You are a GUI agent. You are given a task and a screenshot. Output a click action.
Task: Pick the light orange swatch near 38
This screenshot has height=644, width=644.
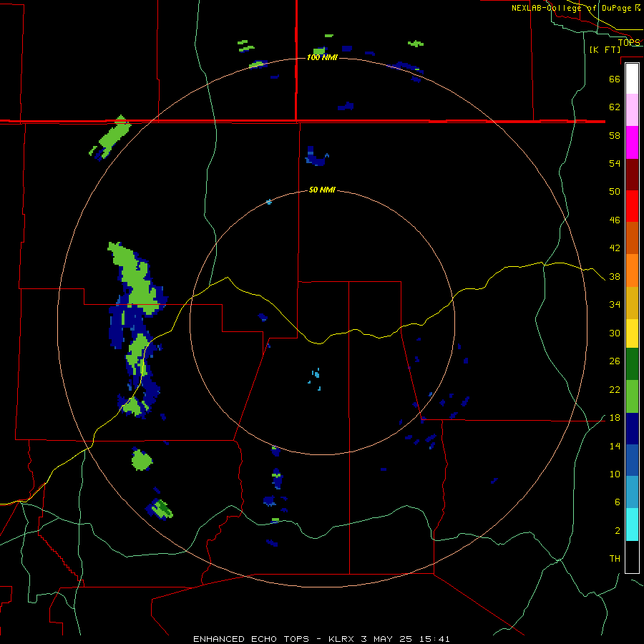(632, 270)
